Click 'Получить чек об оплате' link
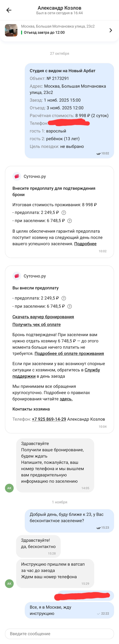 coord(37,325)
